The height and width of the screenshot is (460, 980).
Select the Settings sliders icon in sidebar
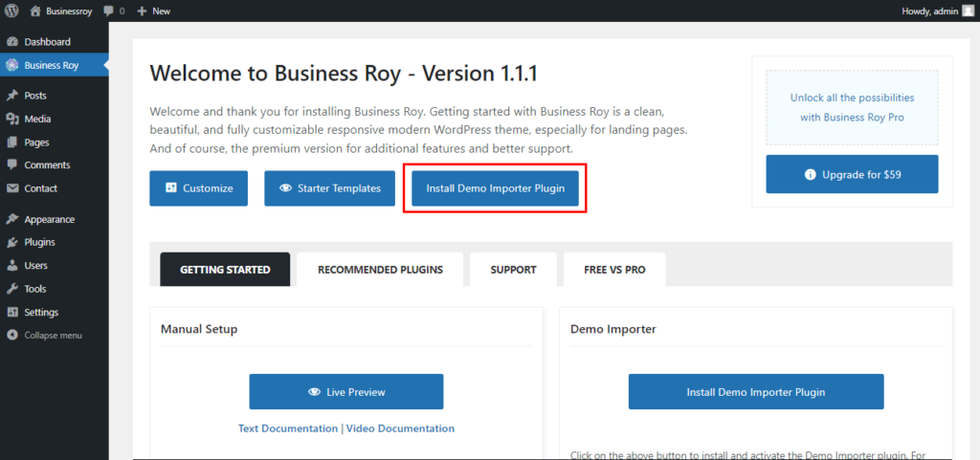click(11, 312)
